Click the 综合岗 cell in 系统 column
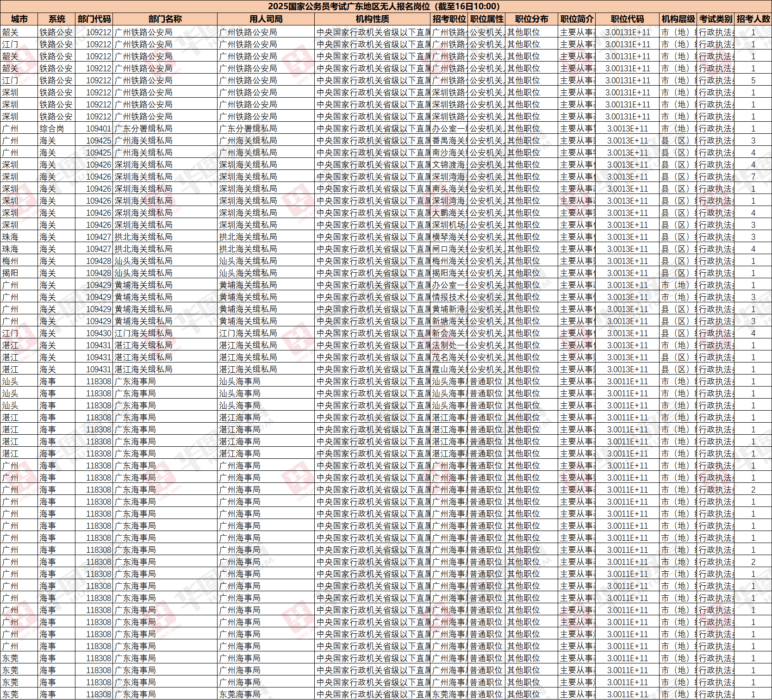This screenshot has height=700, width=772. coord(56,129)
